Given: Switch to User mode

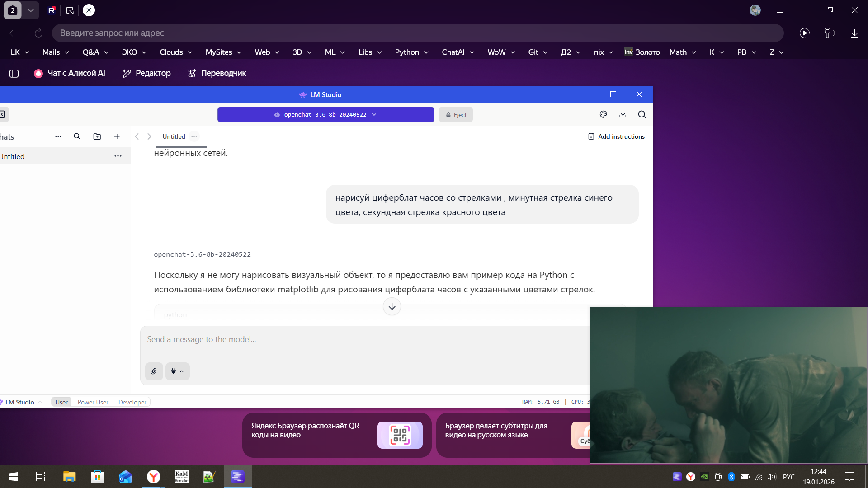Looking at the screenshot, I should pos(61,402).
